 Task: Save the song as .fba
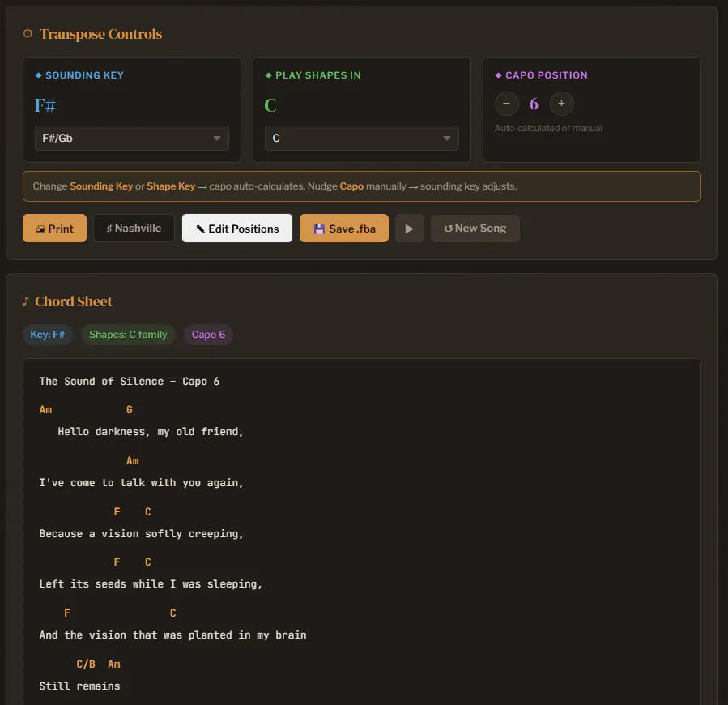pyautogui.click(x=344, y=229)
